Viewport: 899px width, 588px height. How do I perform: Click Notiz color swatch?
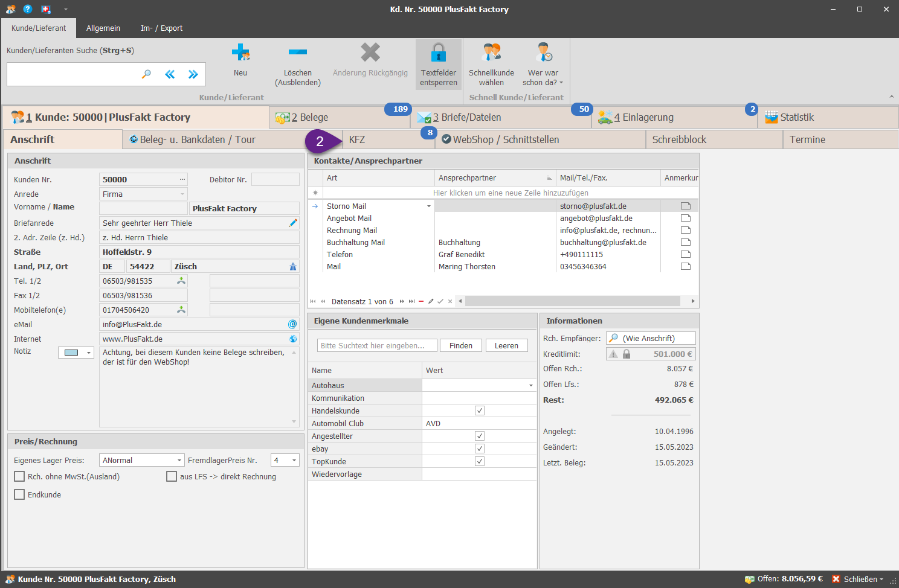point(71,353)
